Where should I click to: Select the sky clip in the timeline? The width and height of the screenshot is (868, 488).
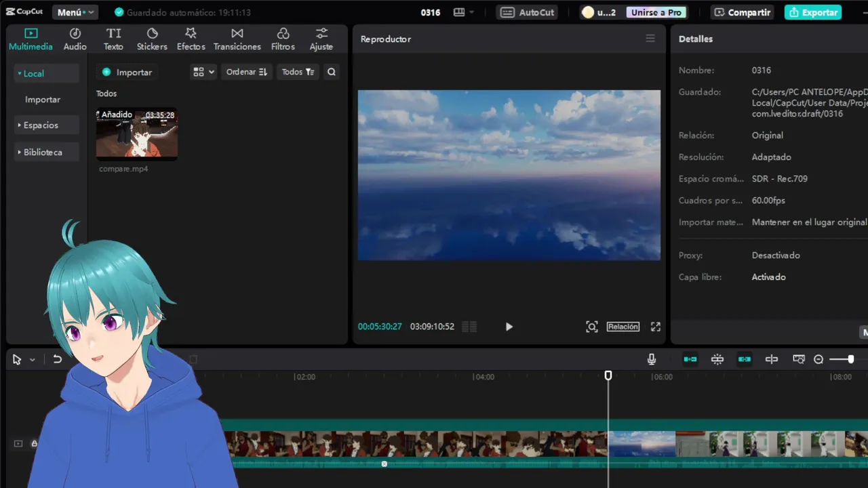click(x=642, y=445)
